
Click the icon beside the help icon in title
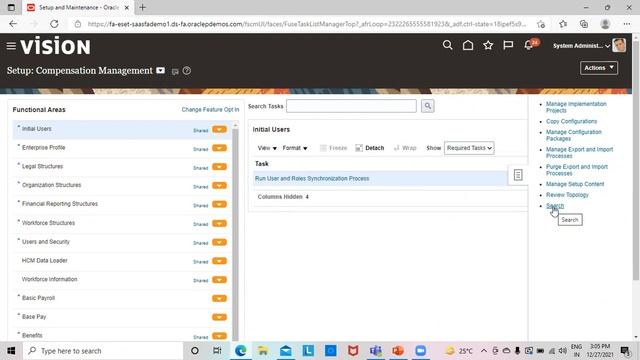click(175, 71)
